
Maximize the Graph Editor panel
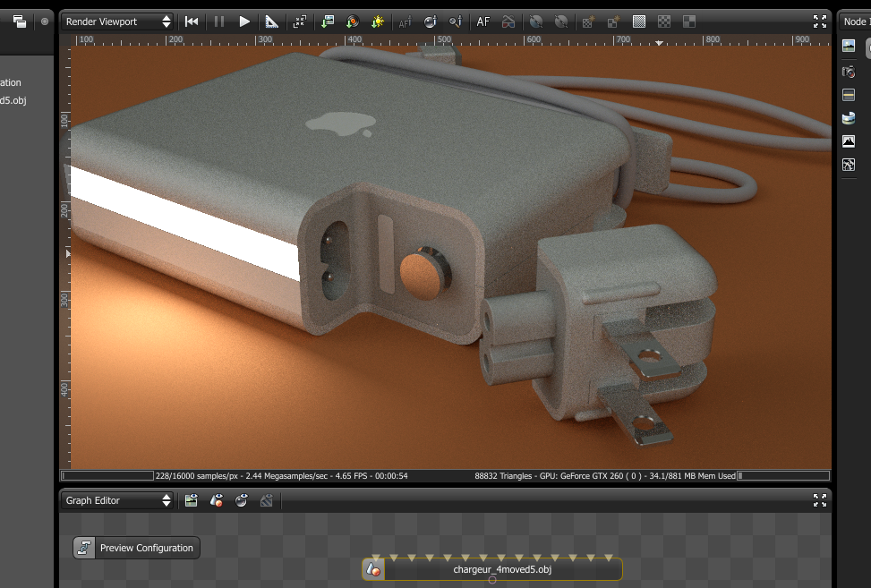pos(820,500)
